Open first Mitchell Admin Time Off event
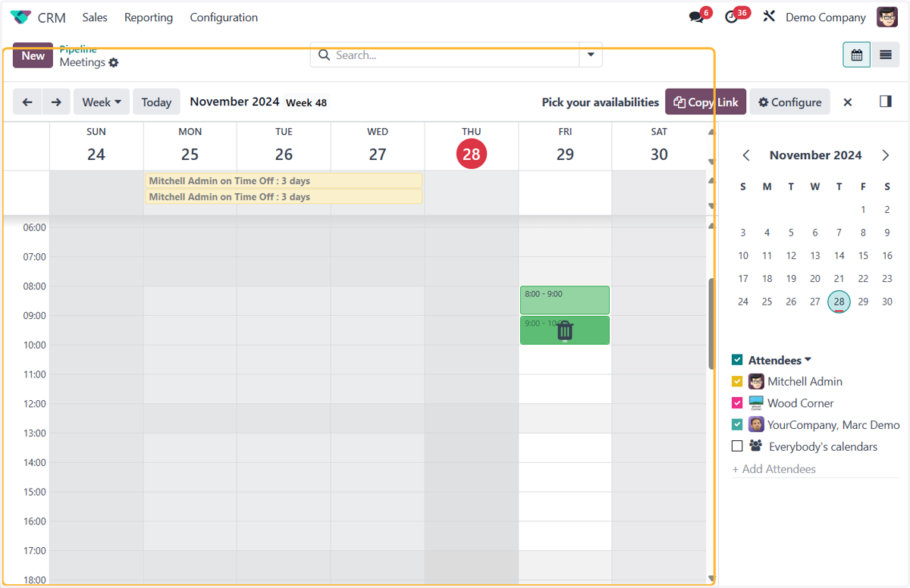 (284, 180)
